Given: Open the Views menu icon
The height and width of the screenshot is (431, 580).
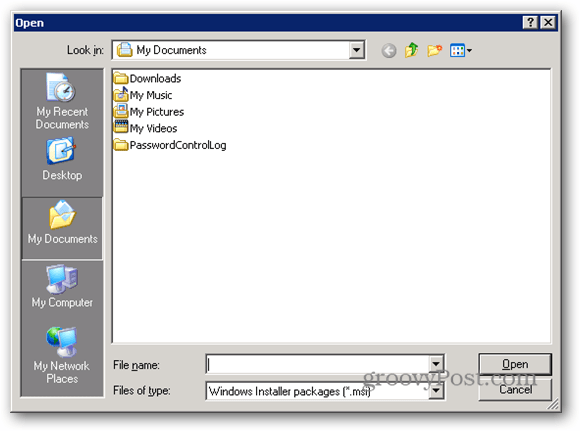Looking at the screenshot, I should [461, 50].
